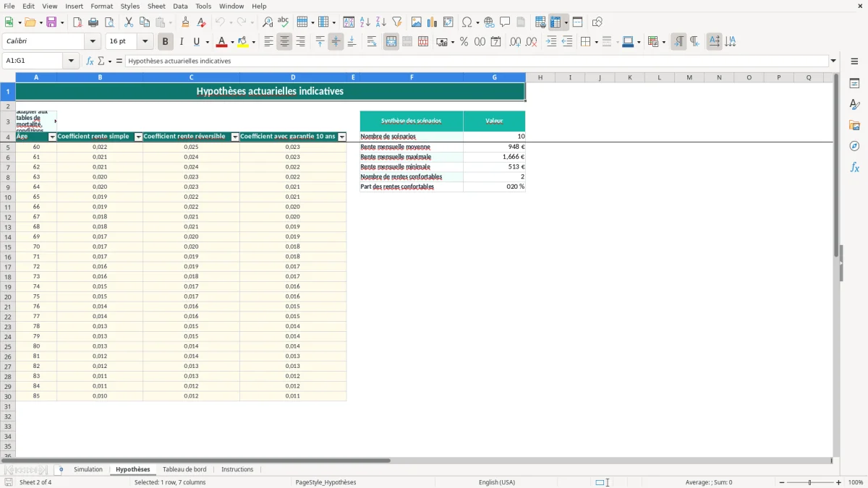
Task: Insert special character Omega icon
Action: tap(467, 22)
